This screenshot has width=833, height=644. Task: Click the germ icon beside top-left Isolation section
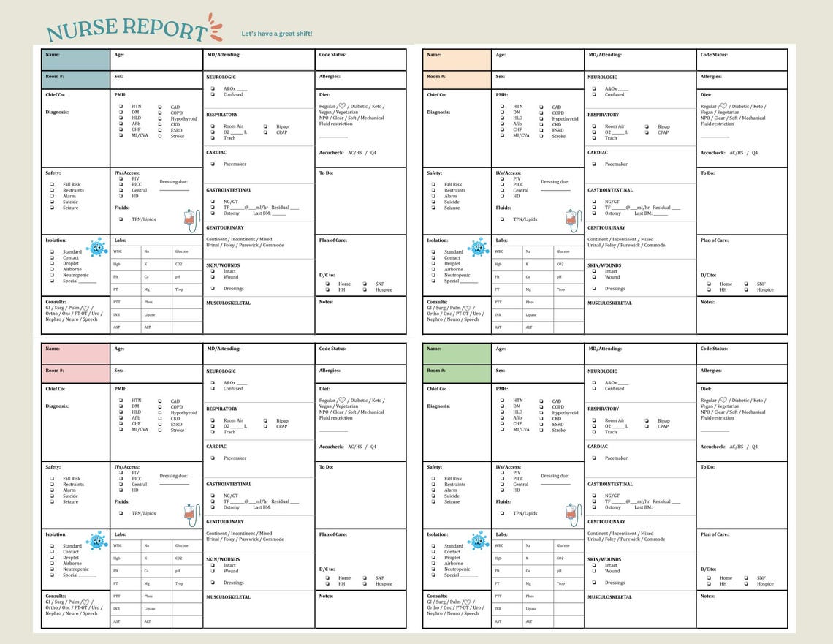click(x=95, y=248)
